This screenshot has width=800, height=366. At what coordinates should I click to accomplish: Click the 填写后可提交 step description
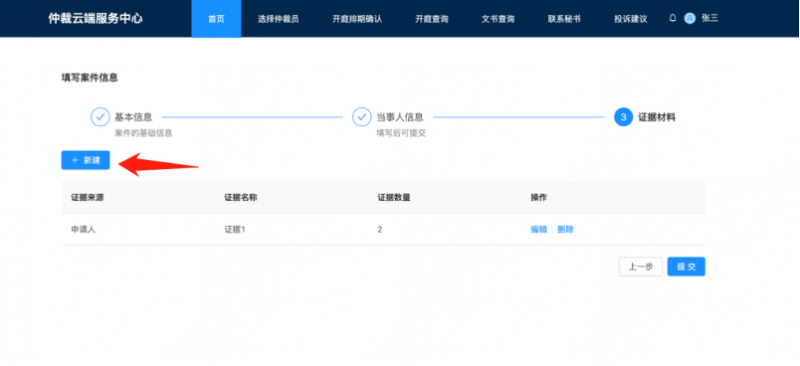tap(401, 133)
